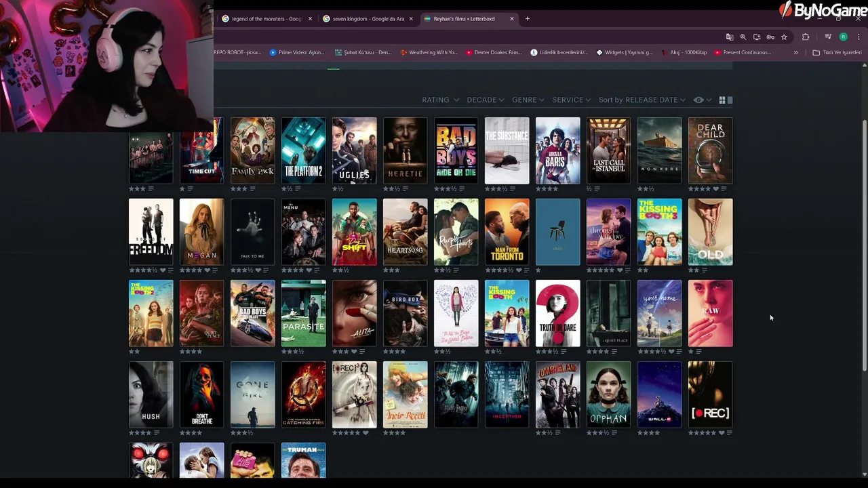
Task: Switch to list view layout icon
Action: (730, 100)
